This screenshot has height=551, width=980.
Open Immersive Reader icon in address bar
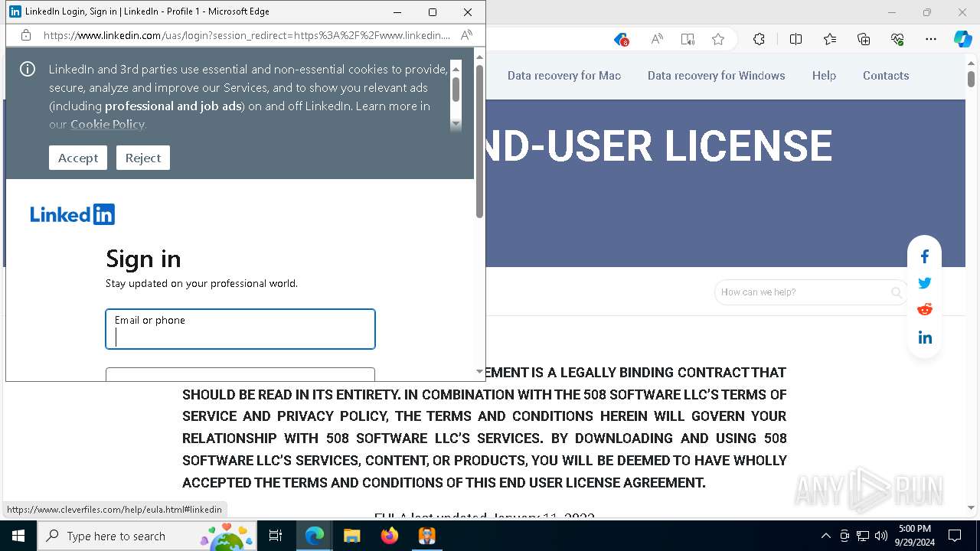688,40
